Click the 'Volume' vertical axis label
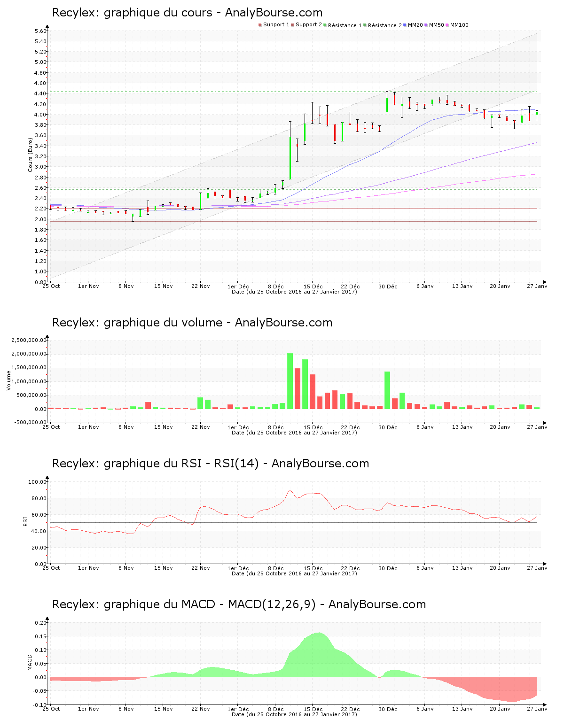The width and height of the screenshot is (564, 728). tap(8, 380)
